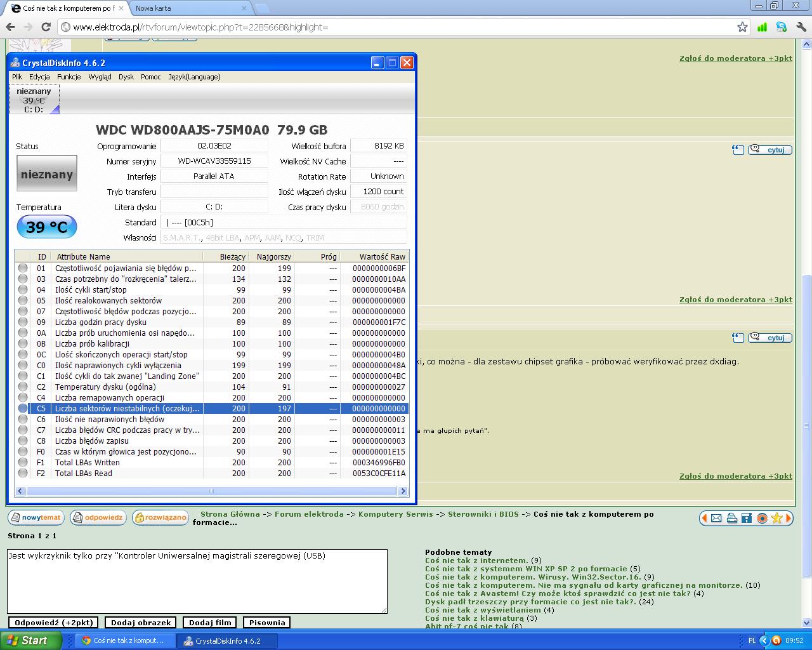Sort SMART table by 'Attribute Name' header
Screen dimensions: 812x650
(x=127, y=256)
